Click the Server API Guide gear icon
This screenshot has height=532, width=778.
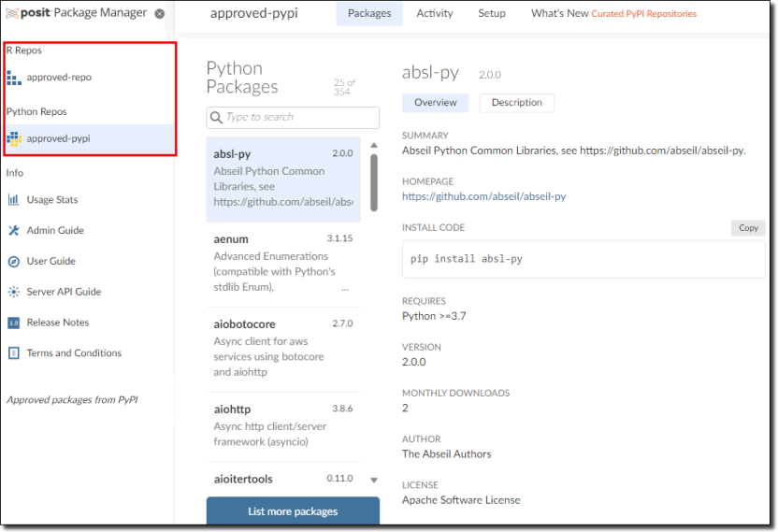coord(13,292)
